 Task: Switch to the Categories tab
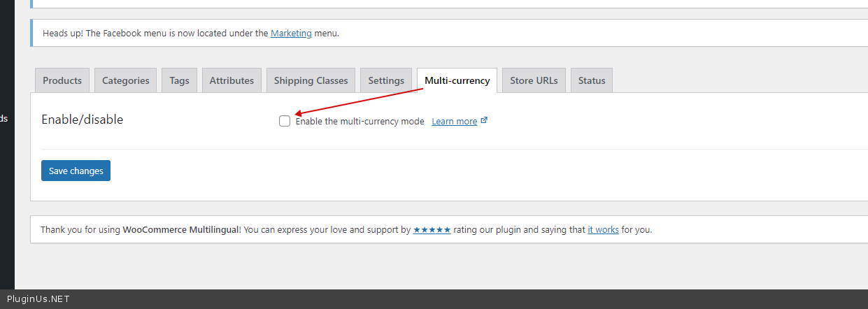pyautogui.click(x=126, y=80)
